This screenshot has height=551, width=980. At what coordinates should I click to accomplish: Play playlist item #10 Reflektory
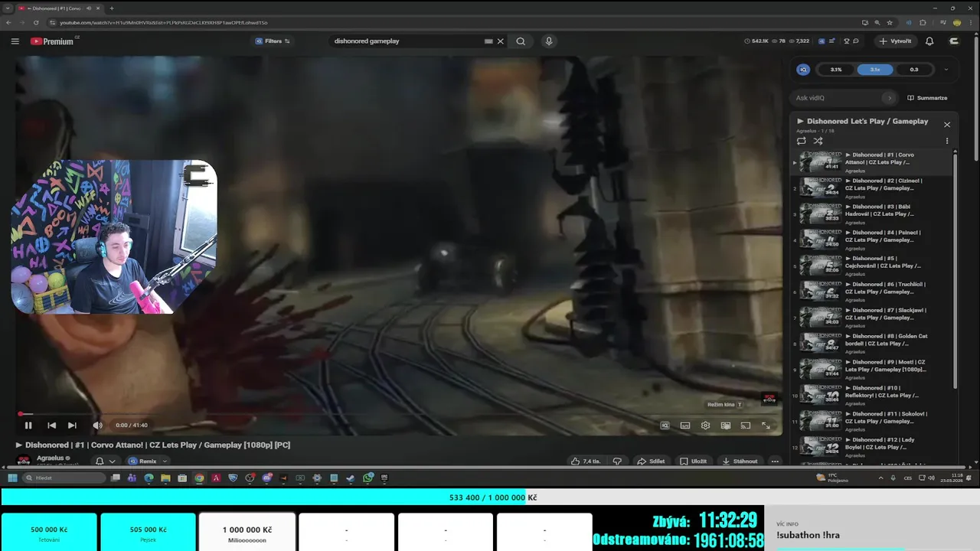pos(872,395)
